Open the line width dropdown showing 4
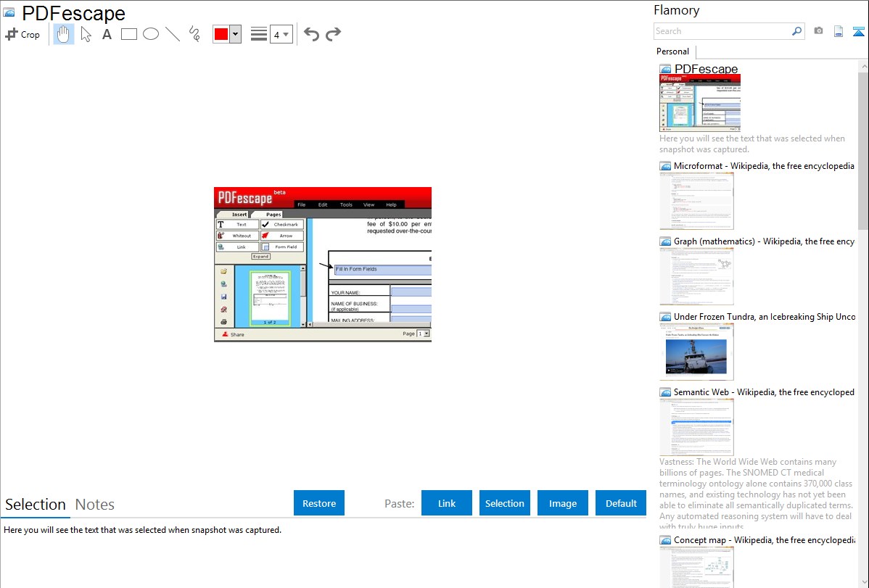 [x=281, y=34]
